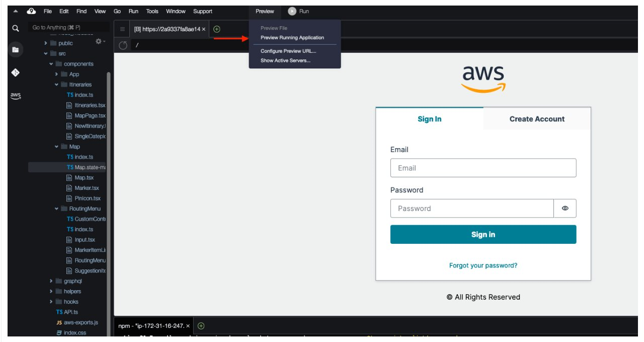The image size is (644, 342).
Task: Expand the public folder
Action: (x=46, y=43)
